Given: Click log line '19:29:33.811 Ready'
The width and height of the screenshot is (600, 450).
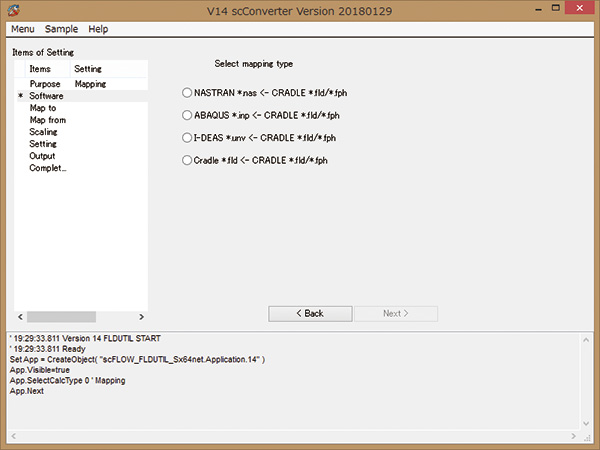Looking at the screenshot, I should (x=47, y=349).
